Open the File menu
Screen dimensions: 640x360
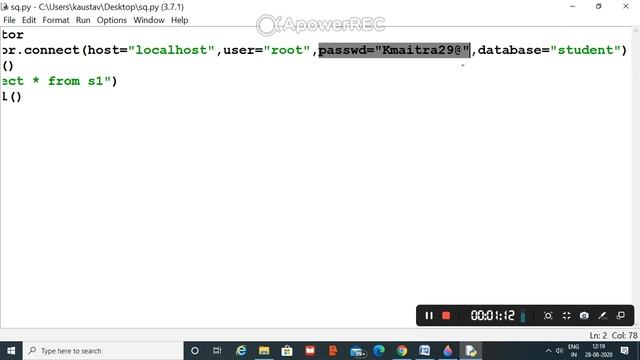coord(9,20)
